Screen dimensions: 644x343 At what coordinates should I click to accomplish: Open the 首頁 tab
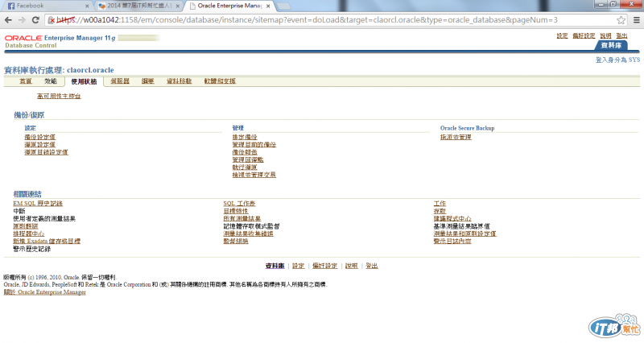[26, 81]
